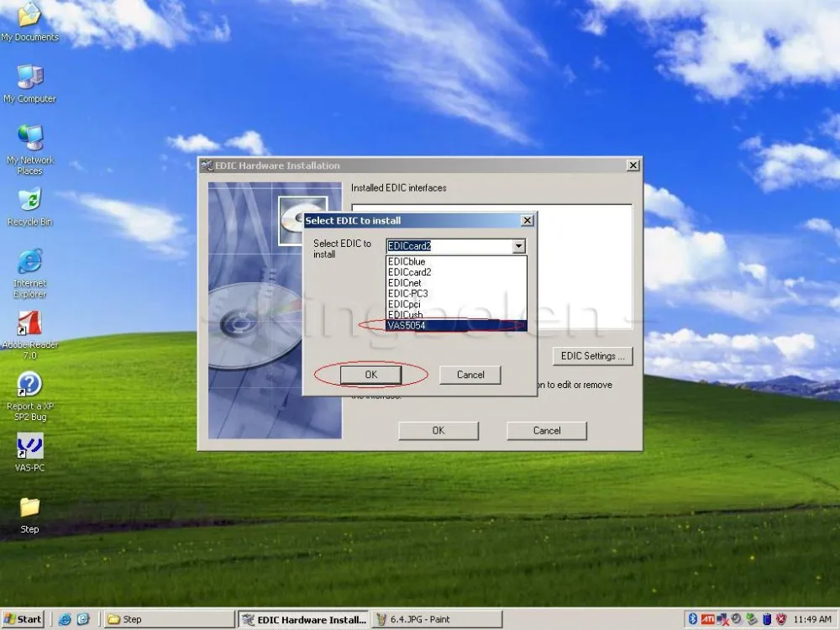Select the Recycle Bin icon
Image resolution: width=840 pixels, height=630 pixels.
29,207
